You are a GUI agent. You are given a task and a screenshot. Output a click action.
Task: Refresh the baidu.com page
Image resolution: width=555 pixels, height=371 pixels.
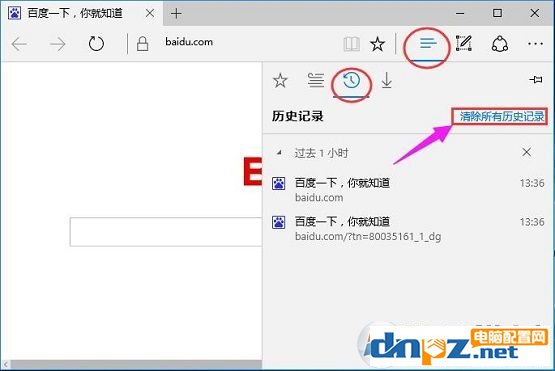pos(96,44)
